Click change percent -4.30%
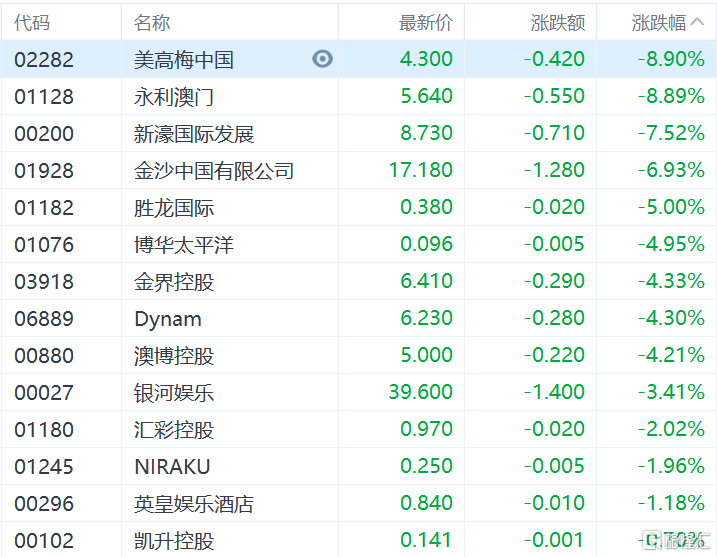This screenshot has height=557, width=717. 671,318
